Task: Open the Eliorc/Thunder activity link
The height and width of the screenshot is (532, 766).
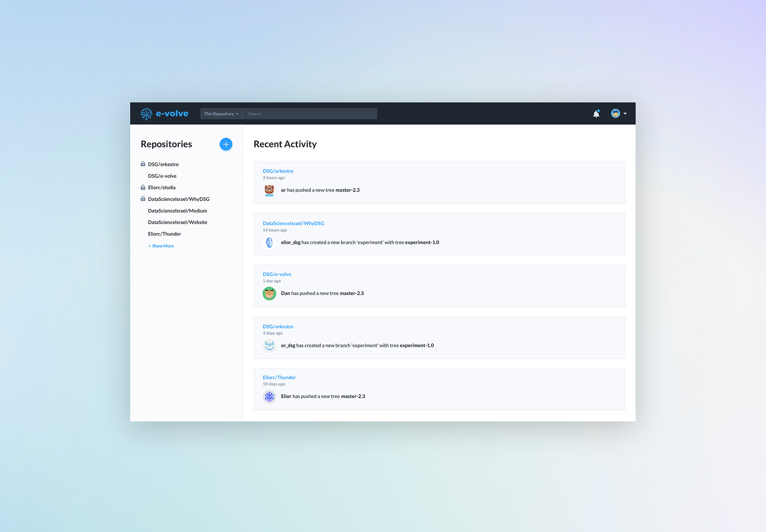Action: click(279, 377)
